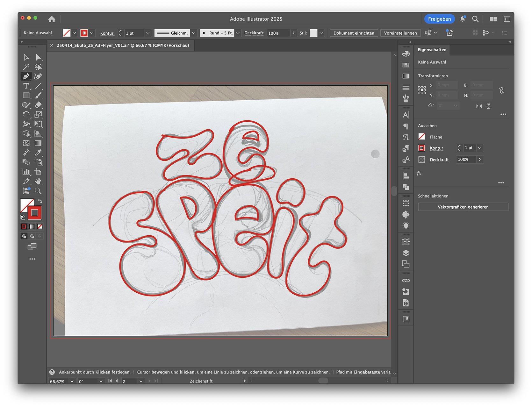The width and height of the screenshot is (532, 407).
Task: Click Dokument einrichten button
Action: pos(354,33)
